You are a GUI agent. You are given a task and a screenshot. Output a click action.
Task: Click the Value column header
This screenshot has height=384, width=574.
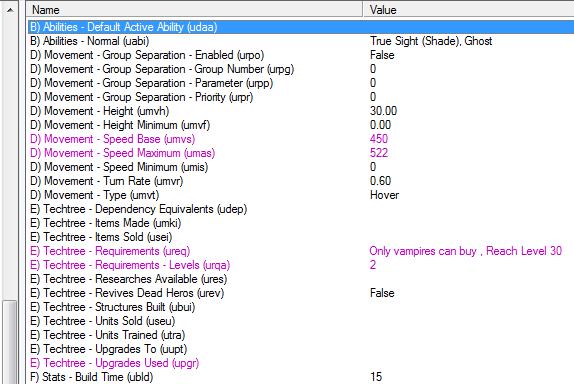click(x=469, y=10)
